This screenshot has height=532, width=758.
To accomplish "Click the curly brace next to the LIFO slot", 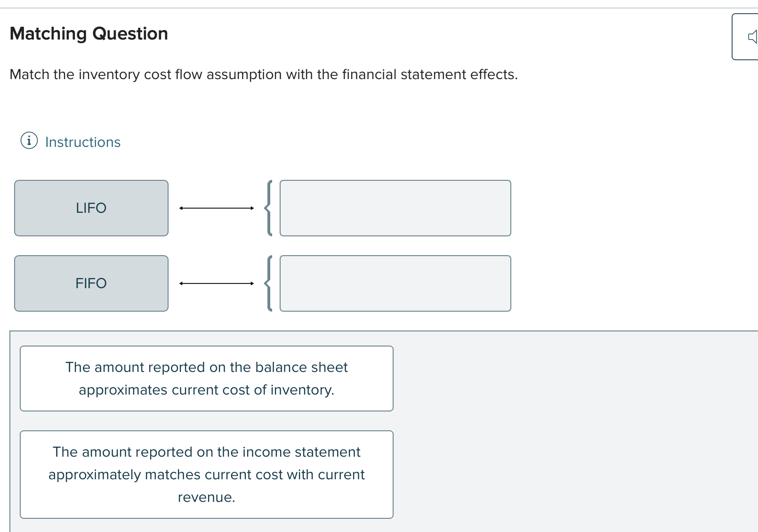I will [x=269, y=208].
